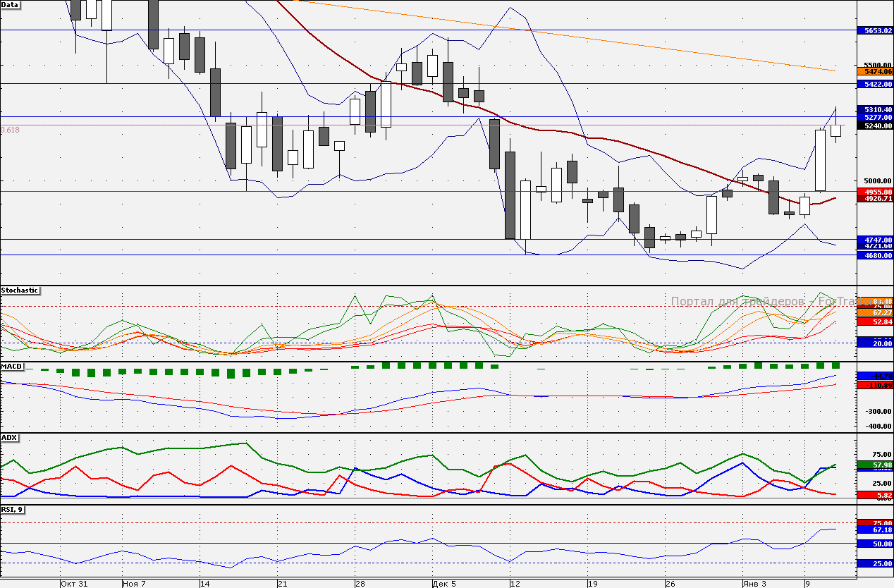Click the Окт 31 date marker
The height and width of the screenshot is (588, 894).
(74, 584)
